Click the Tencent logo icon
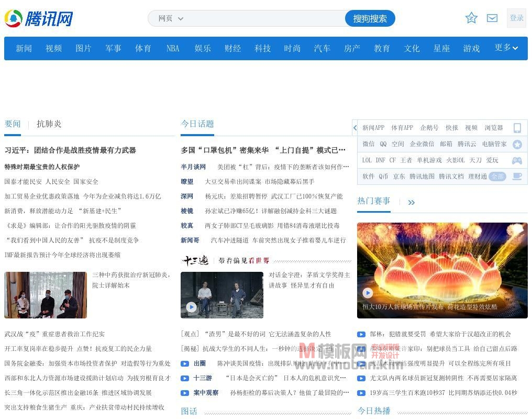Screen dimensions: 532x419 click(14, 18)
